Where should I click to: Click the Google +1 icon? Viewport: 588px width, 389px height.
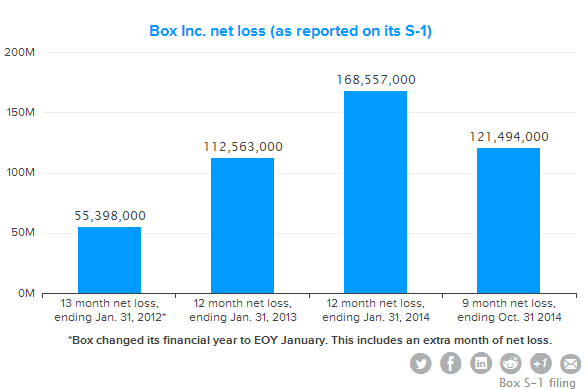point(540,363)
